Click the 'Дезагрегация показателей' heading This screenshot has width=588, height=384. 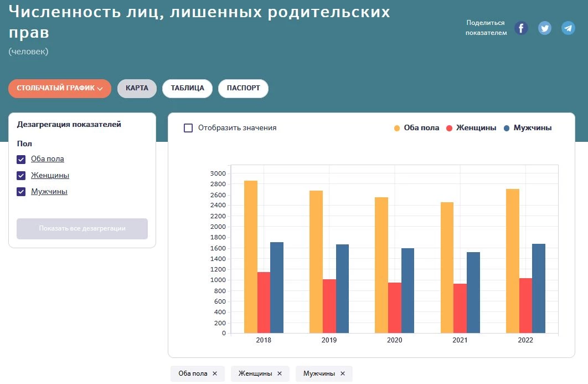[69, 124]
